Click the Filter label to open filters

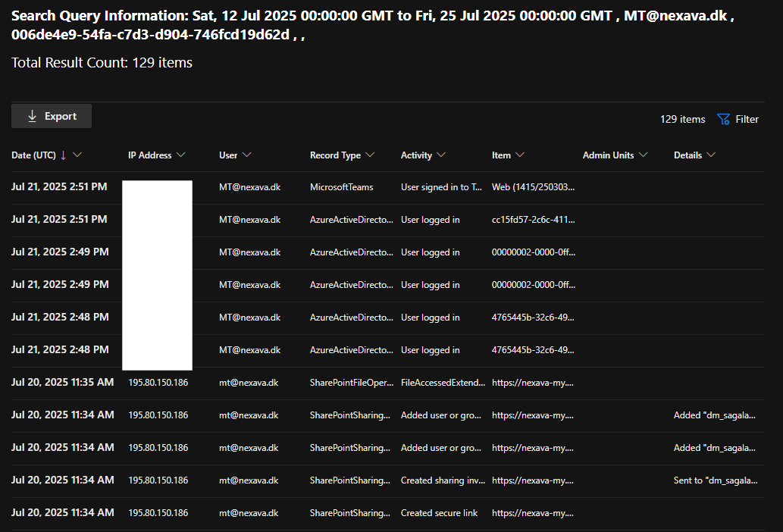click(747, 119)
